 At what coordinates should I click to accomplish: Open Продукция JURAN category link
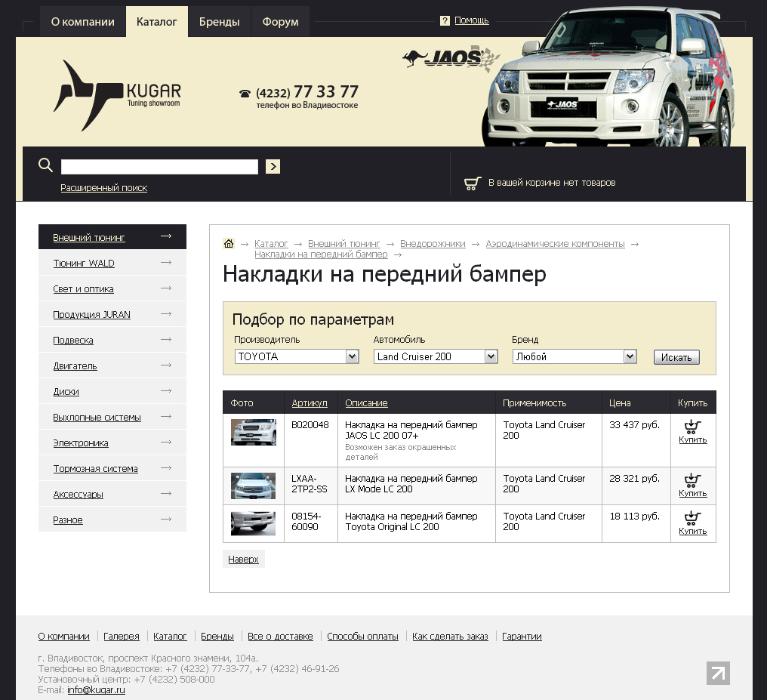click(x=91, y=315)
